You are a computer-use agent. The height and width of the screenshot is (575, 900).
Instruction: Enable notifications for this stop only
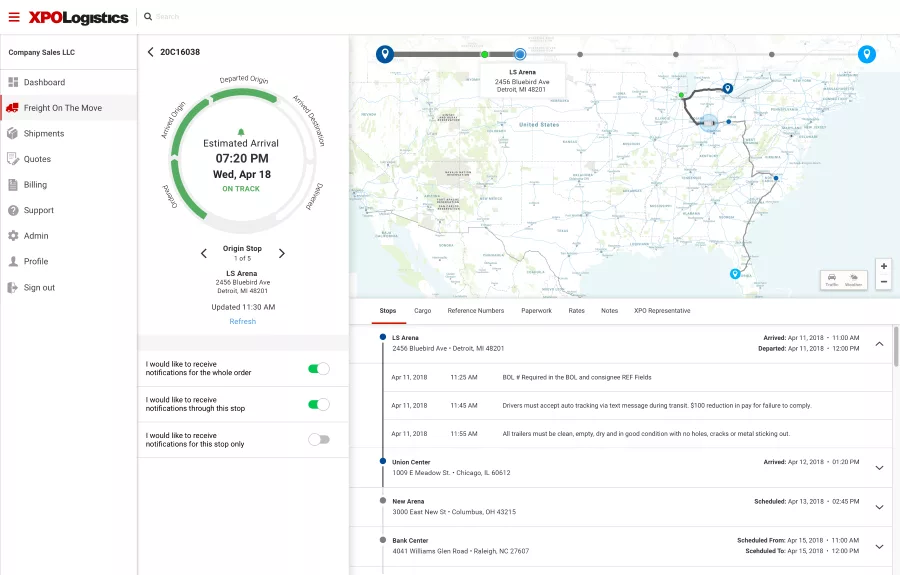[319, 440]
